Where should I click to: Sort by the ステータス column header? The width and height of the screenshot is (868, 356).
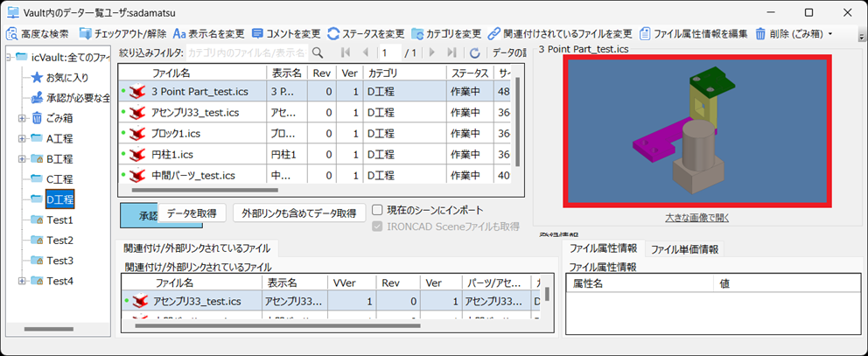point(469,73)
